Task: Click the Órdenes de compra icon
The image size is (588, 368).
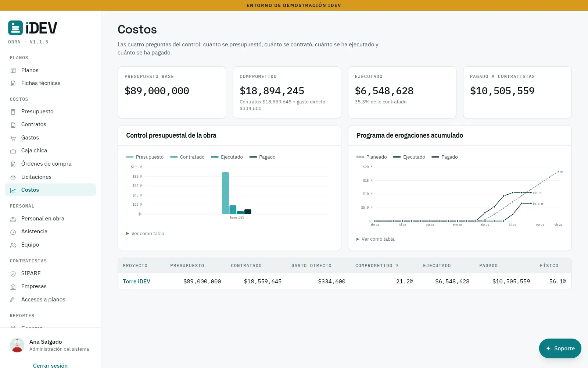Action: (x=13, y=164)
